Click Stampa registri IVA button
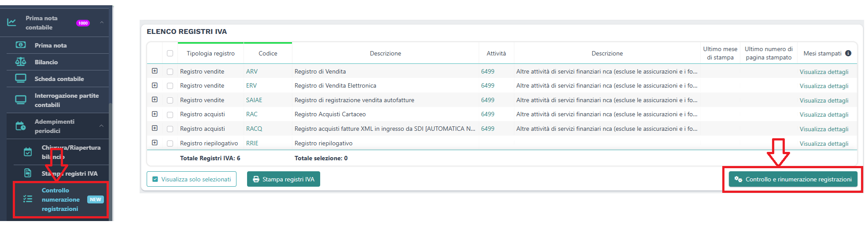The width and height of the screenshot is (868, 225). click(284, 179)
